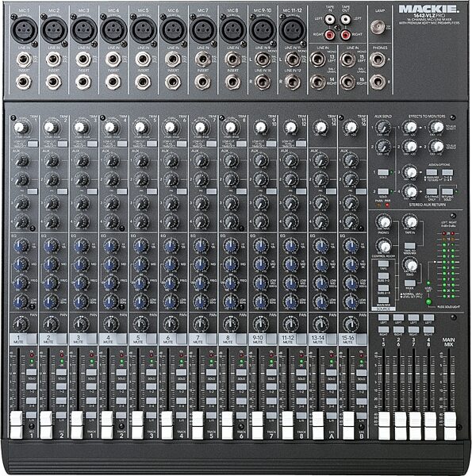This screenshot has width=472, height=476.
Task: Toggle the PRE switch on channel 5
Action: 152,191
